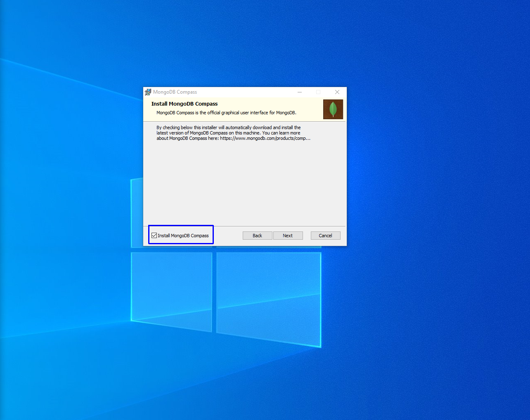Click the Next button
The height and width of the screenshot is (420, 530).
click(288, 236)
